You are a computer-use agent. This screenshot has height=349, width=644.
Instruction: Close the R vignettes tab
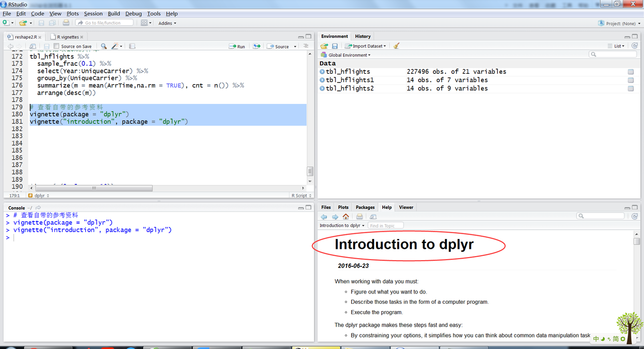click(x=82, y=37)
